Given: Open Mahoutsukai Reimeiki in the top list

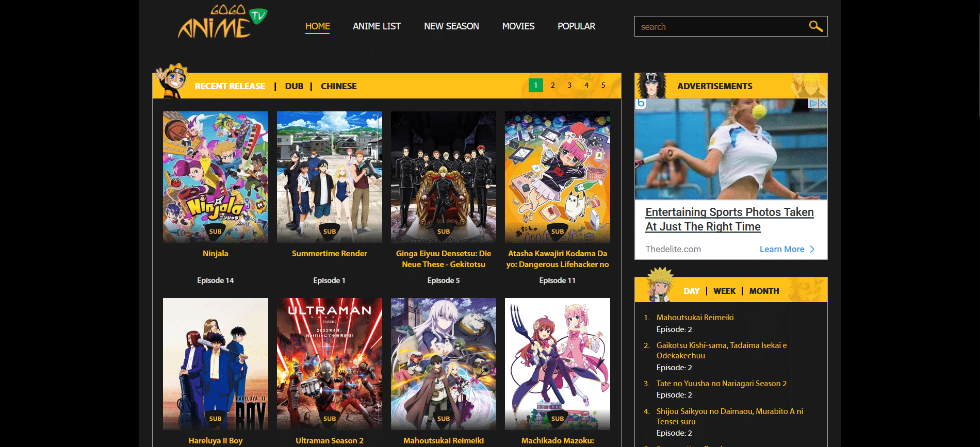Looking at the screenshot, I should pyautogui.click(x=695, y=318).
